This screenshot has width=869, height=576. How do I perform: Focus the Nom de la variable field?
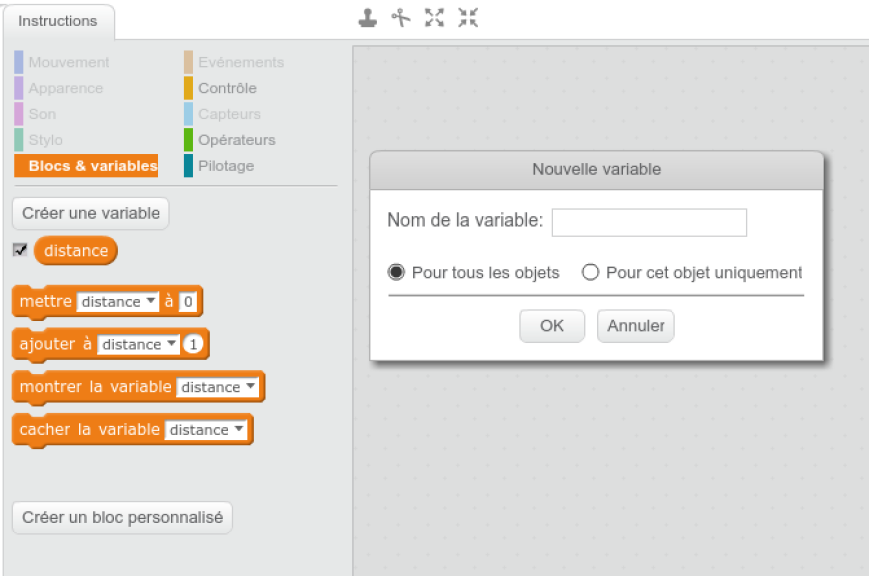click(649, 222)
